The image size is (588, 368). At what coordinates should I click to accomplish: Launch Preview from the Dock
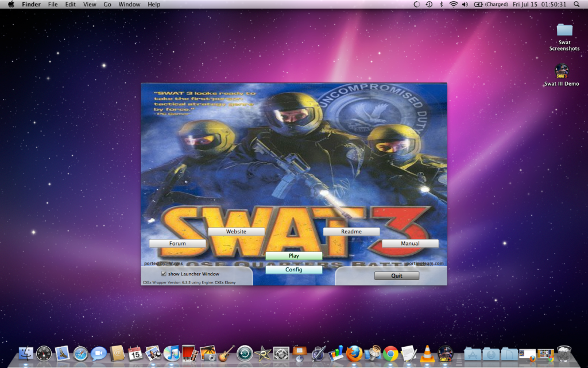154,354
